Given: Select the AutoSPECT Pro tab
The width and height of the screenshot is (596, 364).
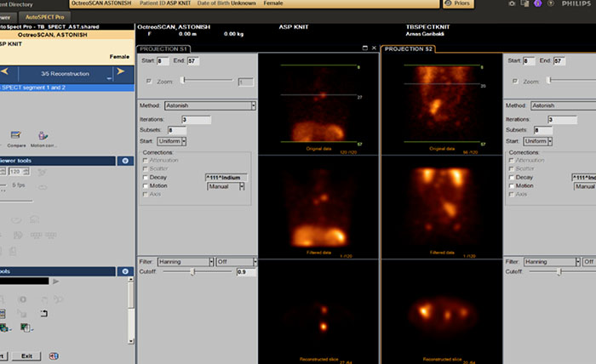Looking at the screenshot, I should 43,17.
